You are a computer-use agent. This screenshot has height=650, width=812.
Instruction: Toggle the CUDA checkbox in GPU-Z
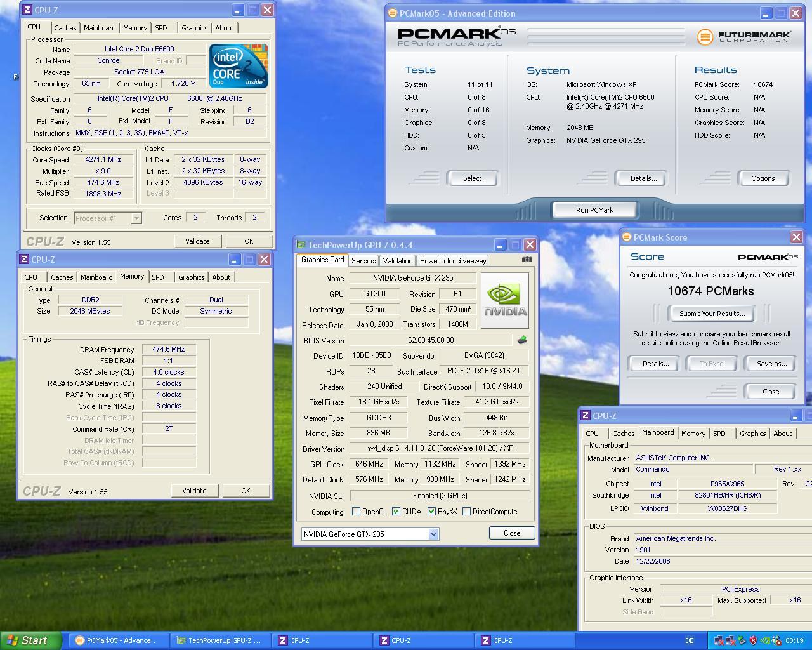point(396,512)
